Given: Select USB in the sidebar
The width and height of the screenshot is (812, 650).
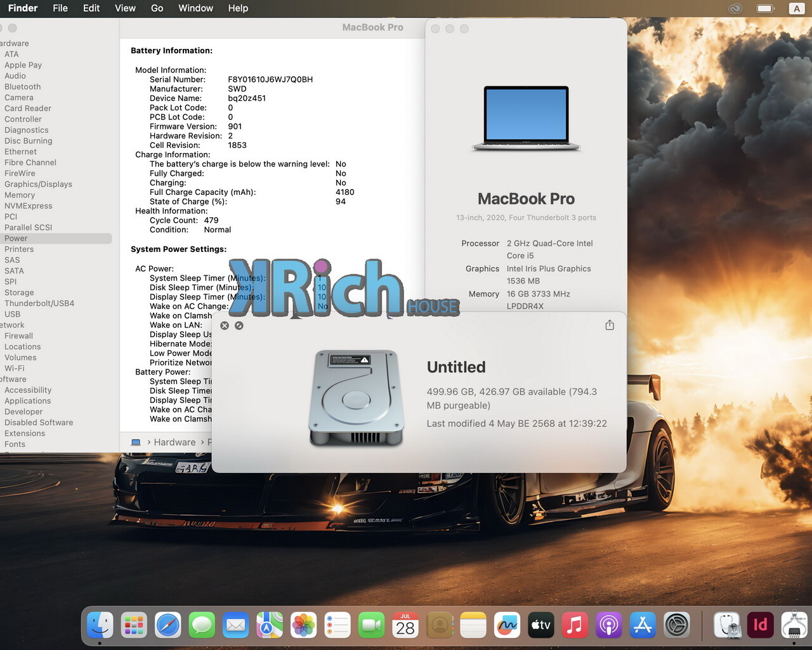Looking at the screenshot, I should 12,314.
